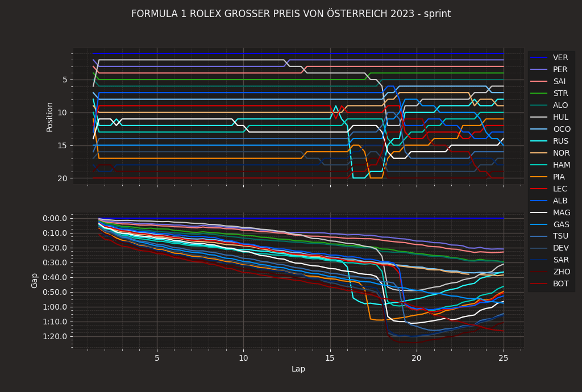The height and width of the screenshot is (392, 582).
Task: Select the cyan line swatch beside RUS
Action: (539, 141)
